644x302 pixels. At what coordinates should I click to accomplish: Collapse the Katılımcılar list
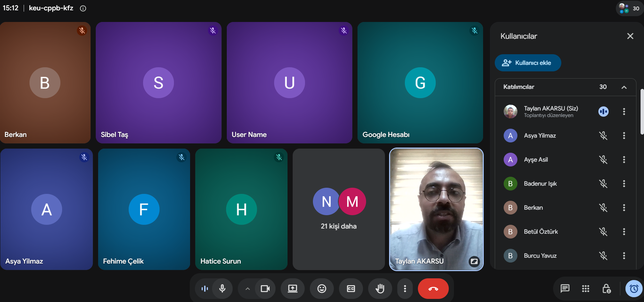(624, 87)
